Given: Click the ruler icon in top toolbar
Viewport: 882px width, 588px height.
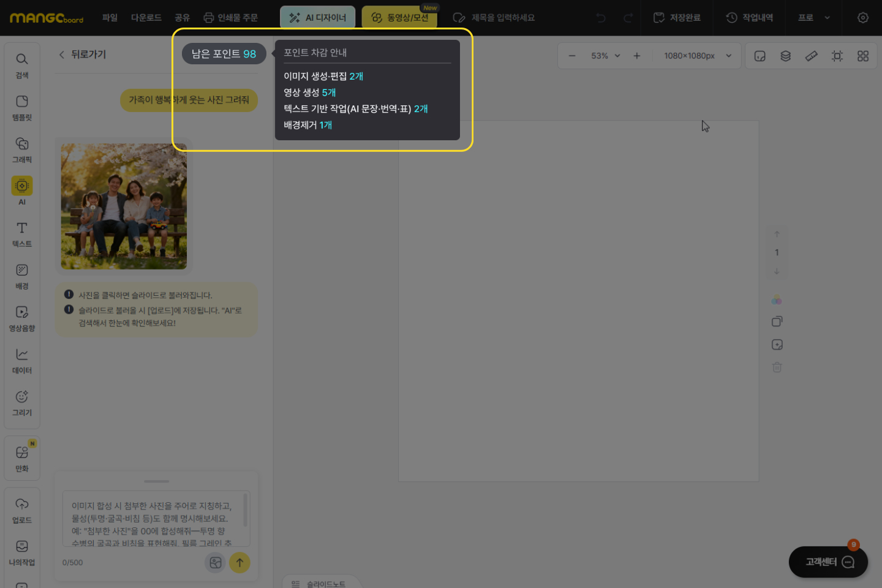Looking at the screenshot, I should (x=811, y=56).
